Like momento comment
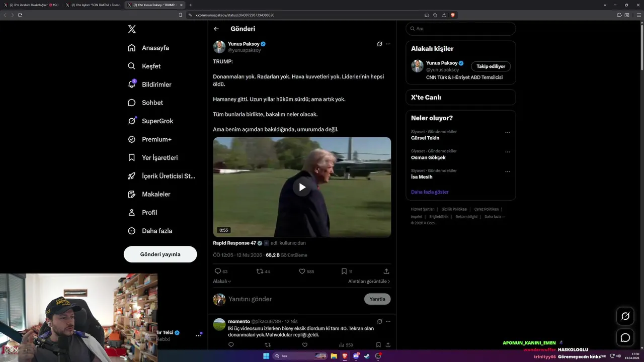Viewport: 644px width, 362px height. point(304,345)
